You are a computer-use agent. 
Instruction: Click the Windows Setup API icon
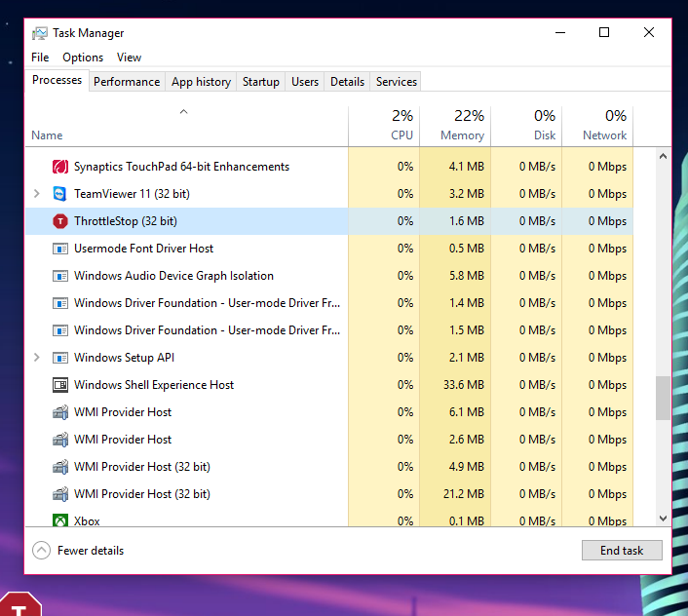pyautogui.click(x=60, y=358)
